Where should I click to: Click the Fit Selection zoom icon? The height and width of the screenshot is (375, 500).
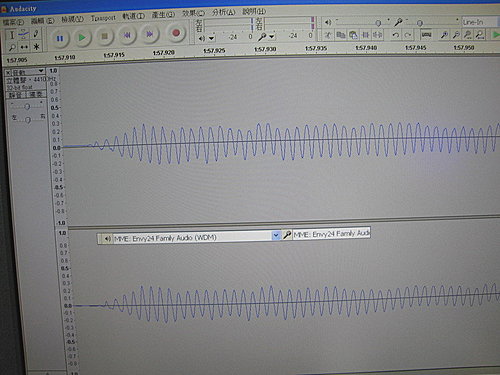coord(468,34)
